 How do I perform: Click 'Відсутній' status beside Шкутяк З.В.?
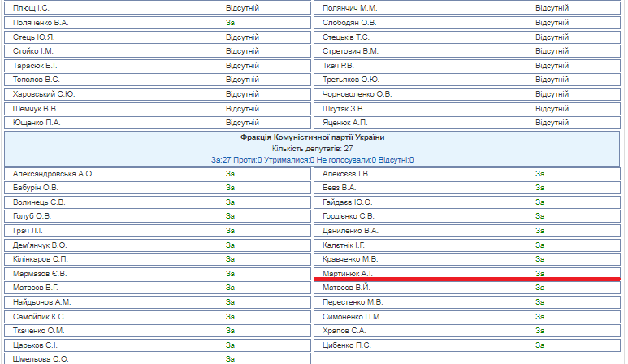point(552,108)
